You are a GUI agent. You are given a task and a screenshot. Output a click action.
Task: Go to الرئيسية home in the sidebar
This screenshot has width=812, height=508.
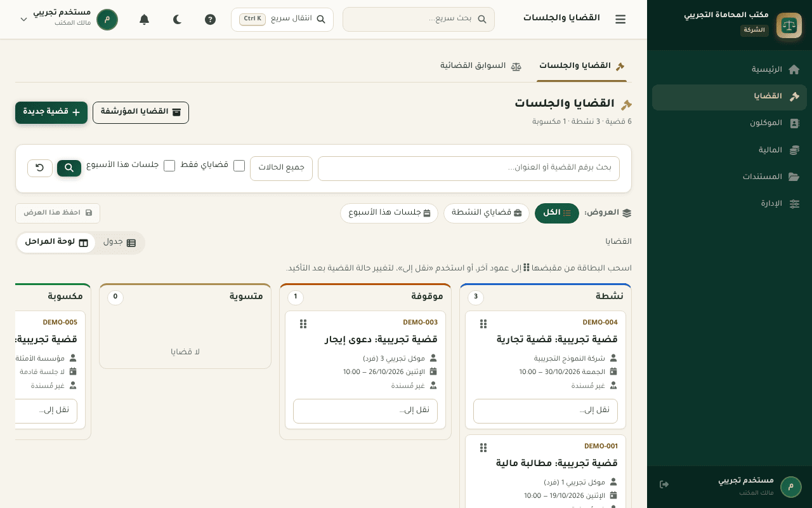(730, 70)
